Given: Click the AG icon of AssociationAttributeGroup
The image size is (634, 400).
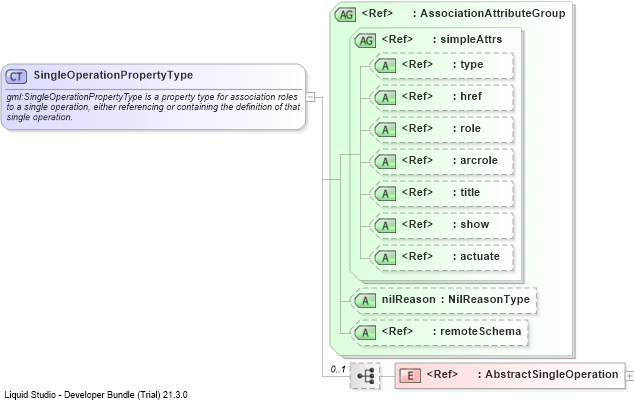Looking at the screenshot, I should [345, 15].
